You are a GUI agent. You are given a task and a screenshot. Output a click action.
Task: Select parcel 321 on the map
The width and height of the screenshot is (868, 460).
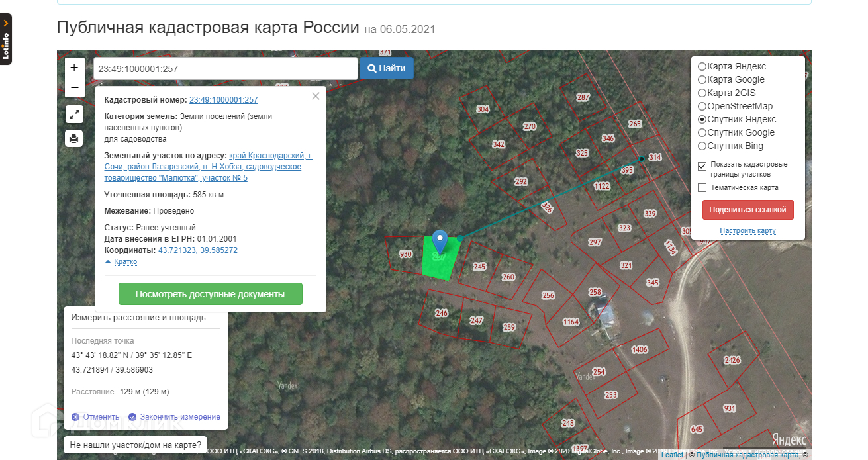626,265
